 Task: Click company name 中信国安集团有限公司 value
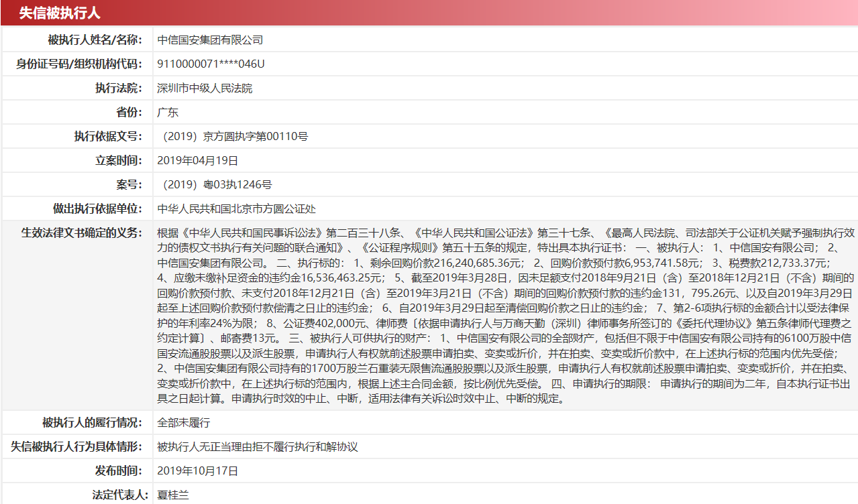(210, 40)
